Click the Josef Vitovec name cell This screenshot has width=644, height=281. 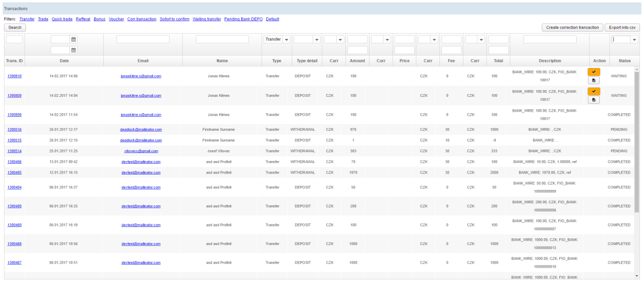[x=222, y=151]
